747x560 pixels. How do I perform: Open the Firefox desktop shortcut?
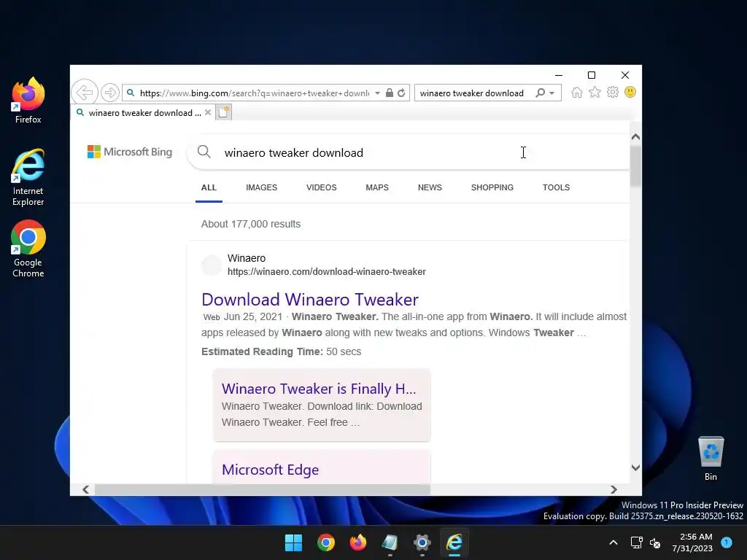tap(28, 101)
